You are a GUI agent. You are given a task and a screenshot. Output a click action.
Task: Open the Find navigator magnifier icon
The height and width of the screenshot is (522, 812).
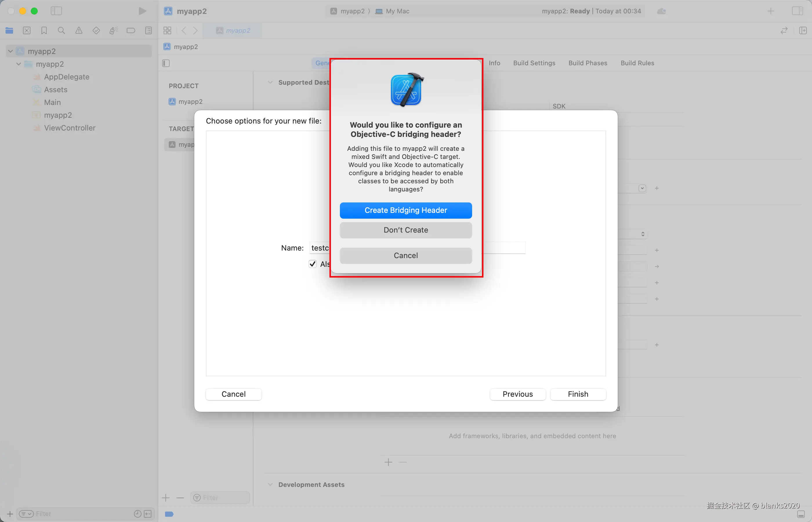(61, 30)
